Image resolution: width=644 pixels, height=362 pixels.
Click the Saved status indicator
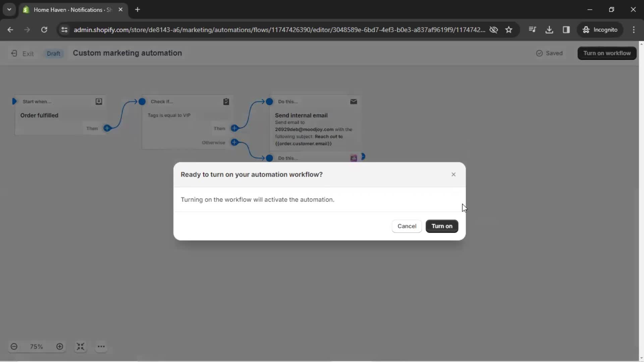pyautogui.click(x=550, y=53)
